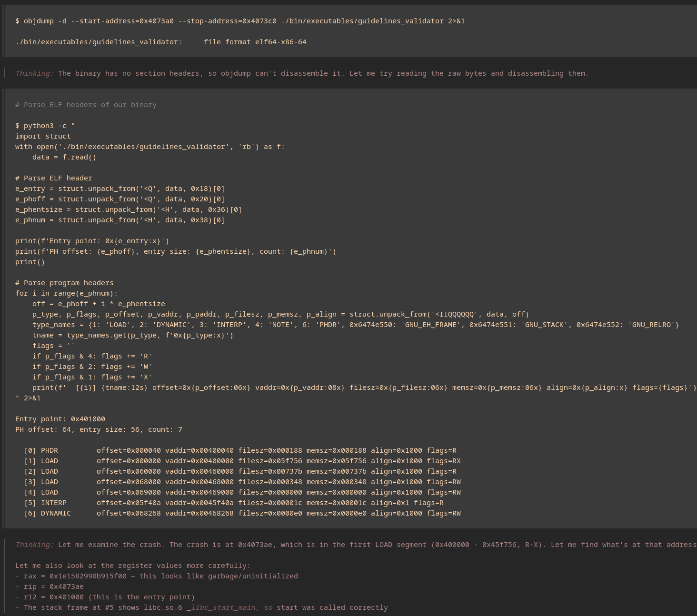This screenshot has width=697, height=616.
Task: Click the thinking note about no section headers
Action: point(302,73)
